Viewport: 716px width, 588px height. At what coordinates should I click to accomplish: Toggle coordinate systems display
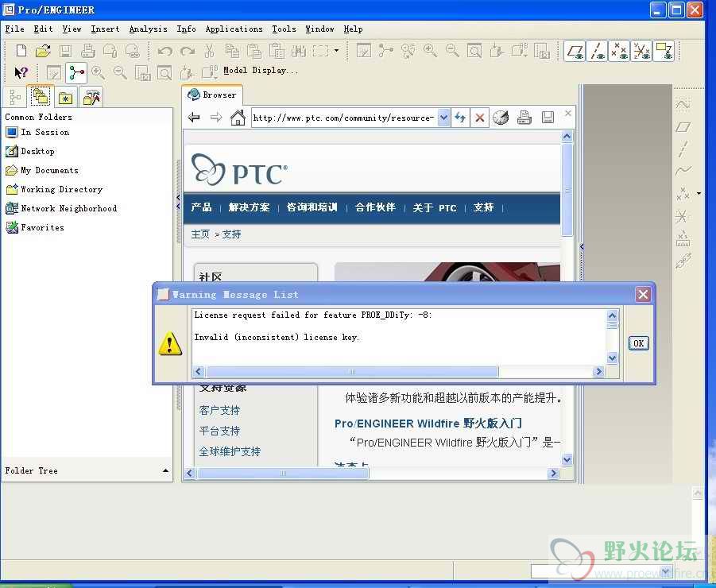point(641,51)
